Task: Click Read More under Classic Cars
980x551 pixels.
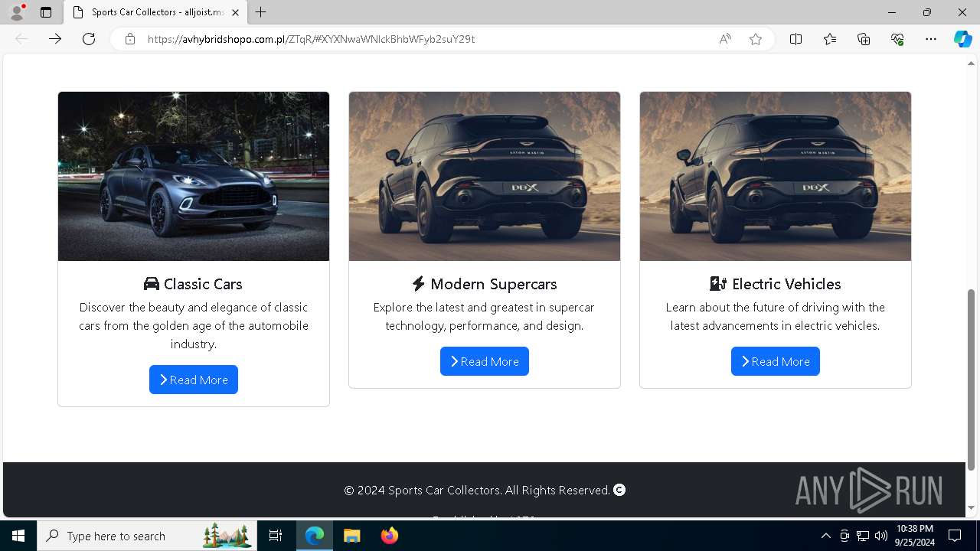Action: [x=194, y=380]
